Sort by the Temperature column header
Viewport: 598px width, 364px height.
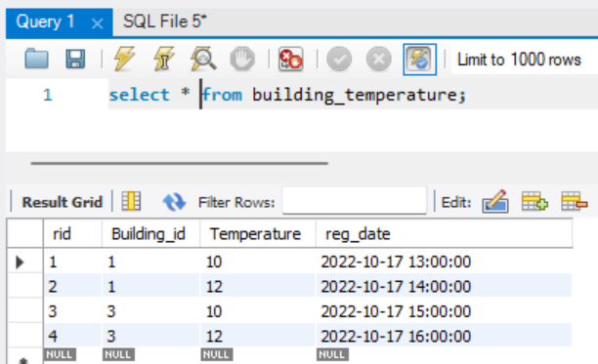point(258,234)
